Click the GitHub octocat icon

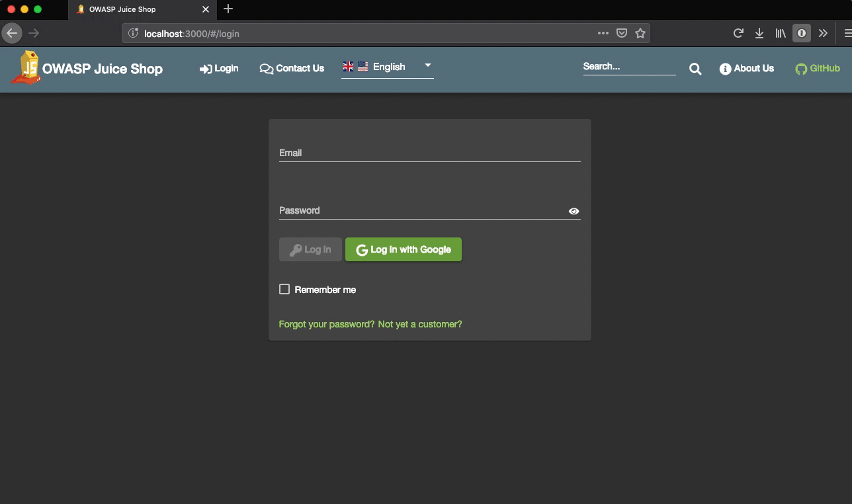click(800, 68)
